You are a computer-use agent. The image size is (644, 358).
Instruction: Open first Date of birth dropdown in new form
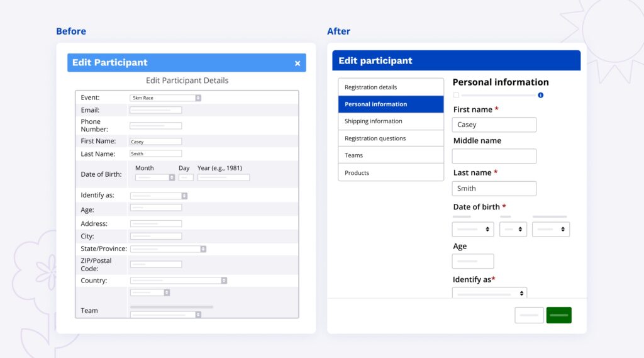point(473,229)
